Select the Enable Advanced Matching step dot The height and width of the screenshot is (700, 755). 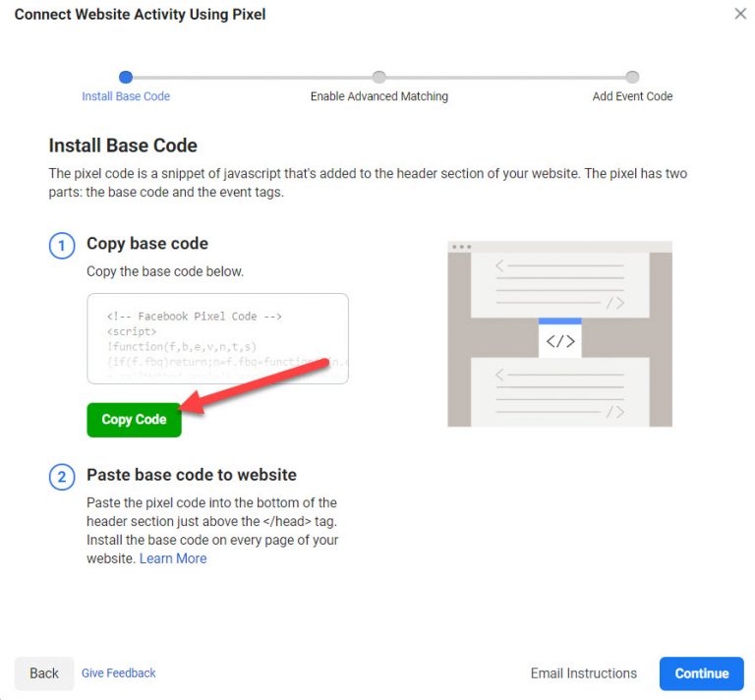(x=379, y=77)
